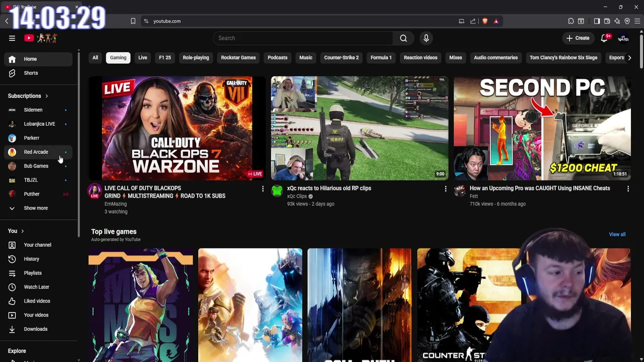Screen dimensions: 644x362
Task: Open Home in the sidebar
Action: [38, 59]
